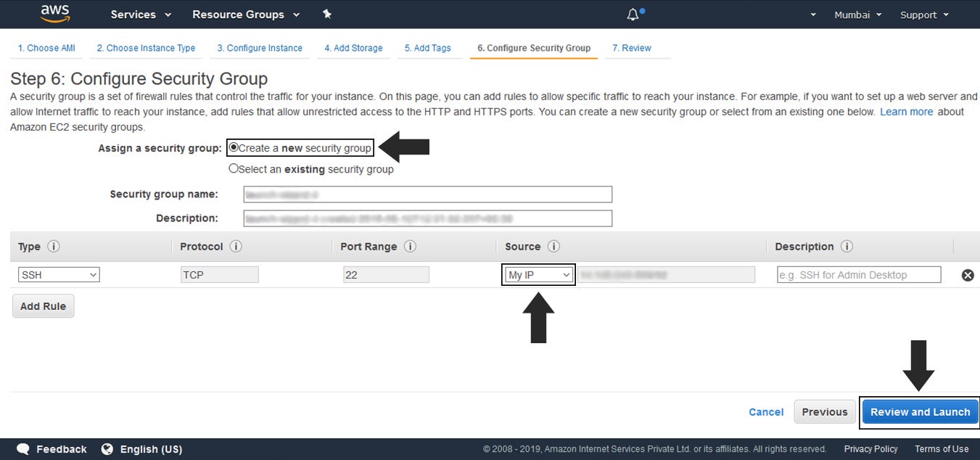Delete the SSH rule with the X icon
The image size is (980, 460).
tap(968, 274)
